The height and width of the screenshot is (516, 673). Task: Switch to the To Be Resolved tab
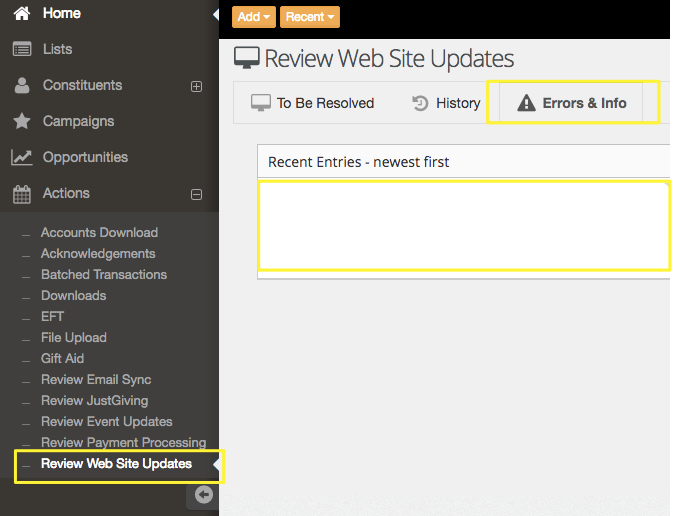pyautogui.click(x=313, y=103)
